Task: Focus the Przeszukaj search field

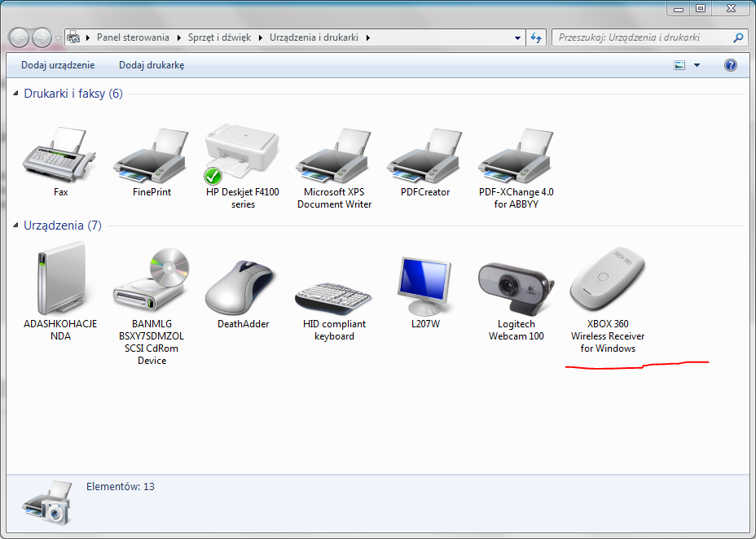Action: (644, 37)
